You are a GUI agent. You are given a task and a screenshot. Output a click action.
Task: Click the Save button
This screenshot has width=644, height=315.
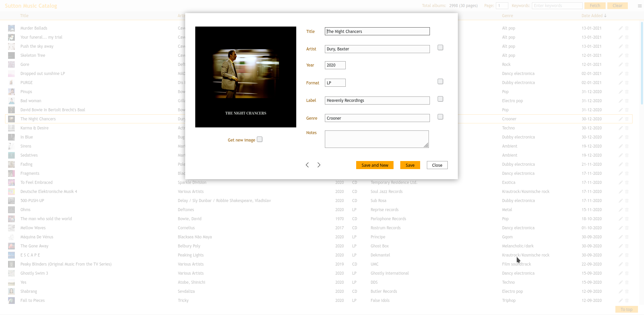click(410, 165)
